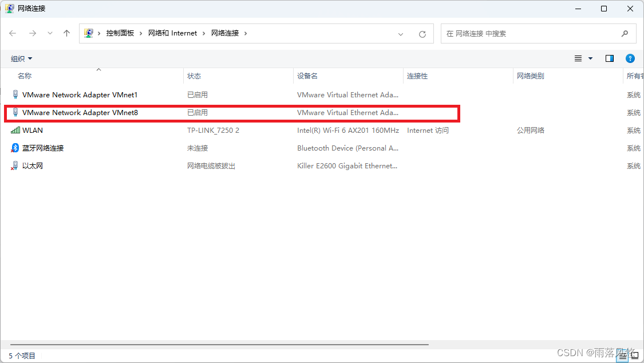Sort by the 状态 column

click(x=194, y=76)
